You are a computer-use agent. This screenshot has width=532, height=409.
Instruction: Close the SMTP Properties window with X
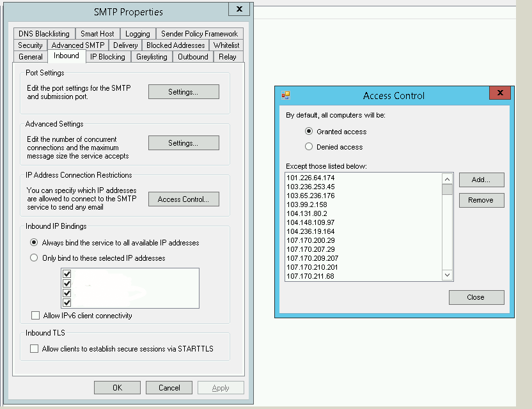pyautogui.click(x=239, y=10)
